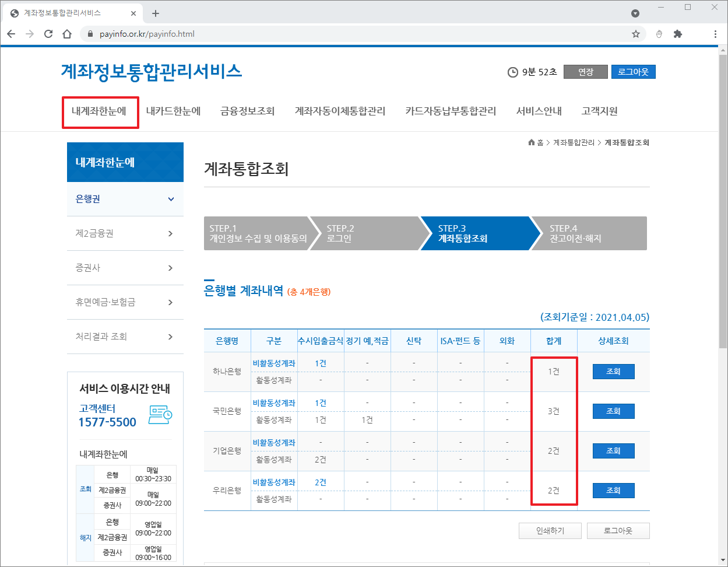This screenshot has width=728, height=567.
Task: Click 우리은행 비활동성 수시입출금식 2건
Action: point(321,482)
